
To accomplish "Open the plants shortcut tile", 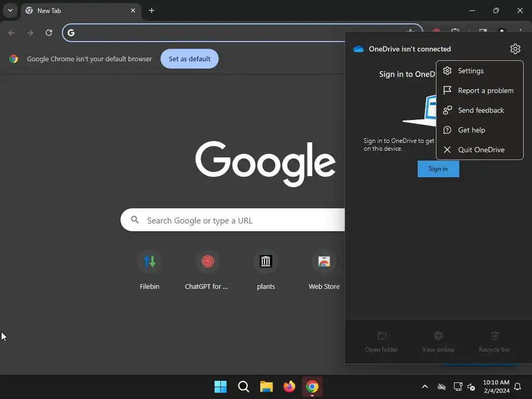I will pos(265,270).
